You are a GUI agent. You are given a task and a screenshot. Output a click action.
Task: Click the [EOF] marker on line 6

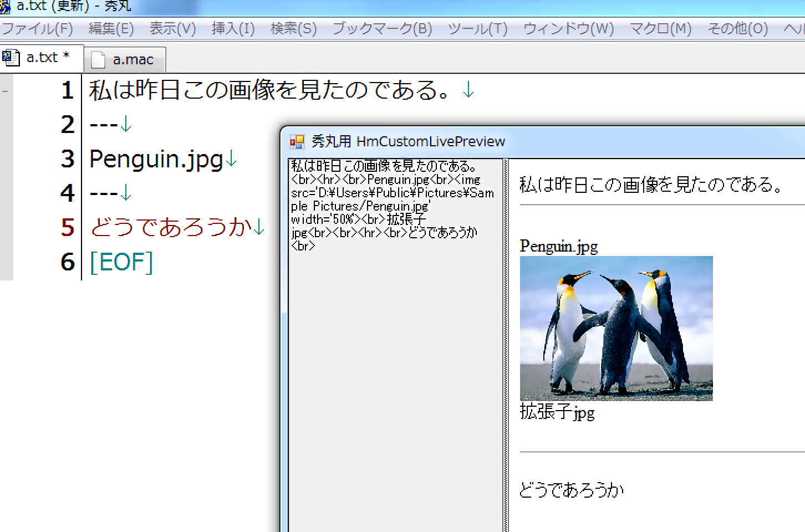point(121,262)
